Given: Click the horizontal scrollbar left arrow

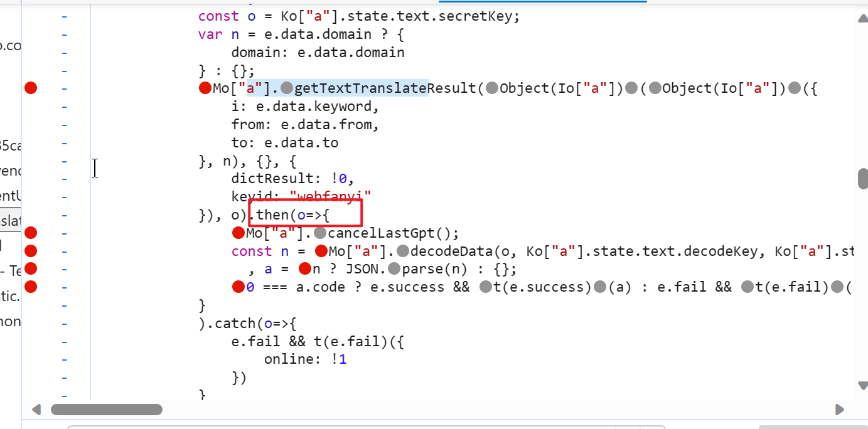Looking at the screenshot, I should click(36, 410).
